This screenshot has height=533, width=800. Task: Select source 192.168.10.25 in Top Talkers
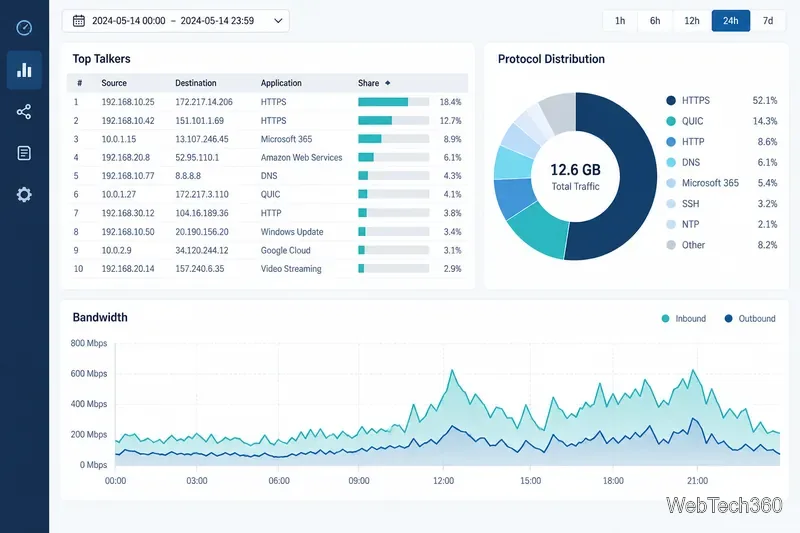(x=128, y=102)
